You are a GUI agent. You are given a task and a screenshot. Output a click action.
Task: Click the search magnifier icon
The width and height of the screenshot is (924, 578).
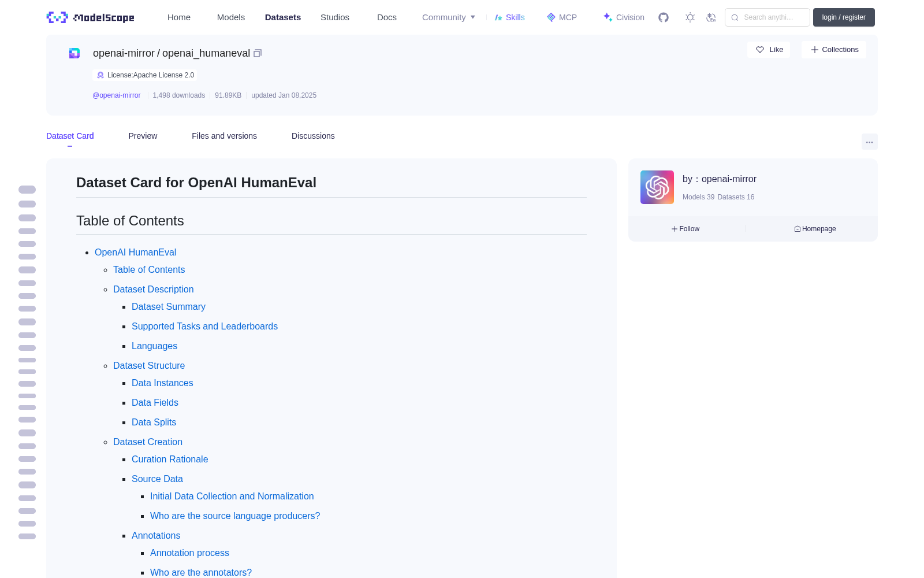coord(735,17)
